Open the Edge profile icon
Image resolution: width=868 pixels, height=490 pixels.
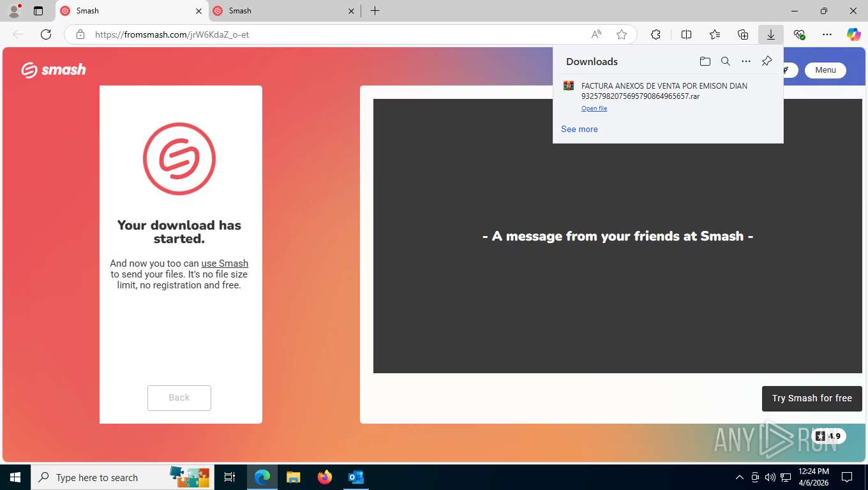click(x=14, y=11)
